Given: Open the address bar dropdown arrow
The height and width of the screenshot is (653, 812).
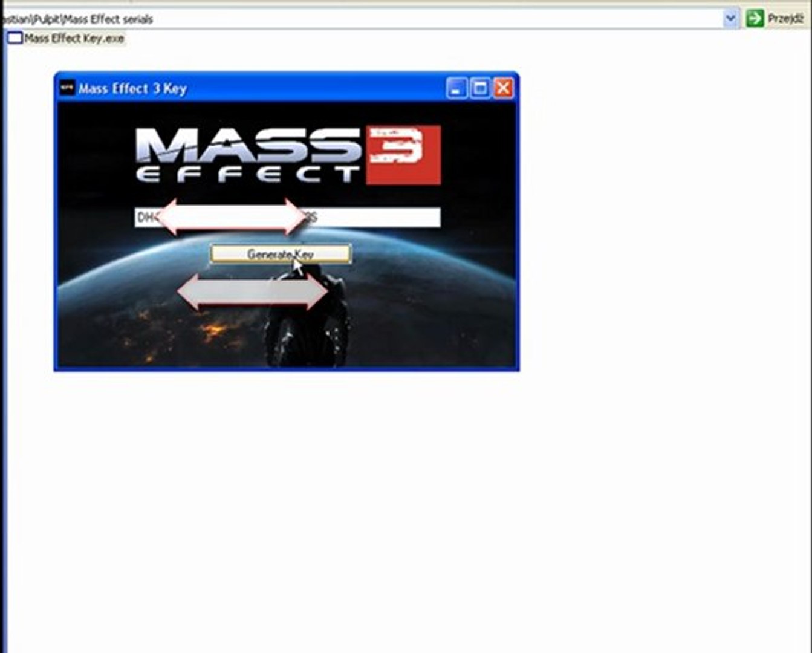Looking at the screenshot, I should point(730,19).
